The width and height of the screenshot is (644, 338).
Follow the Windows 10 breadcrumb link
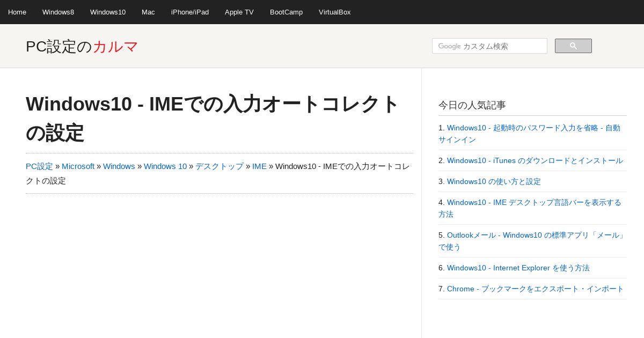165,166
